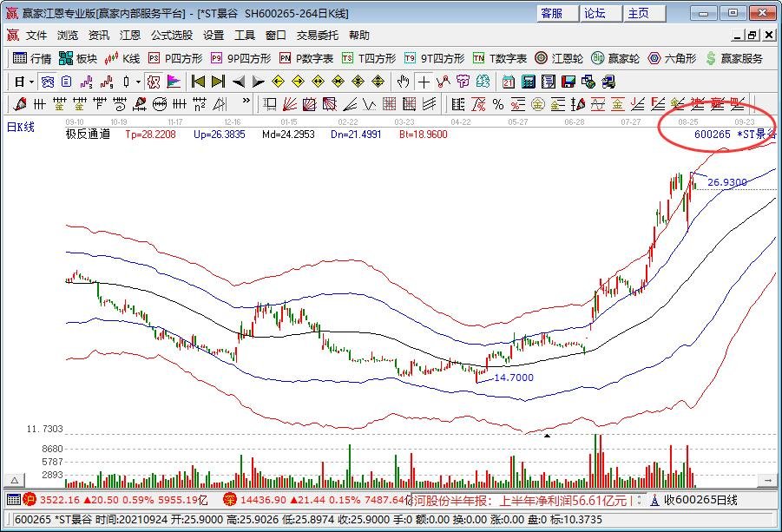The height and width of the screenshot is (532, 782).
Task: Click the 日K线 chart label
Action: pos(21,127)
